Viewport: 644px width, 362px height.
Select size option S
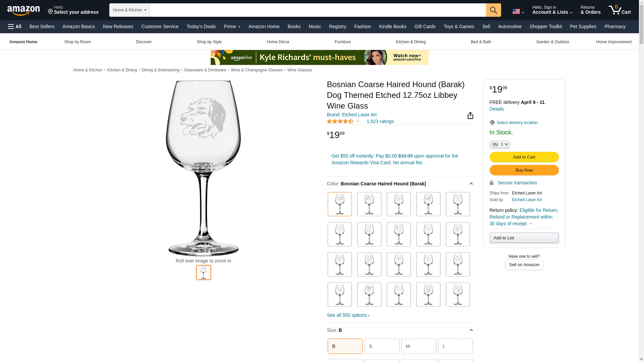click(x=382, y=346)
